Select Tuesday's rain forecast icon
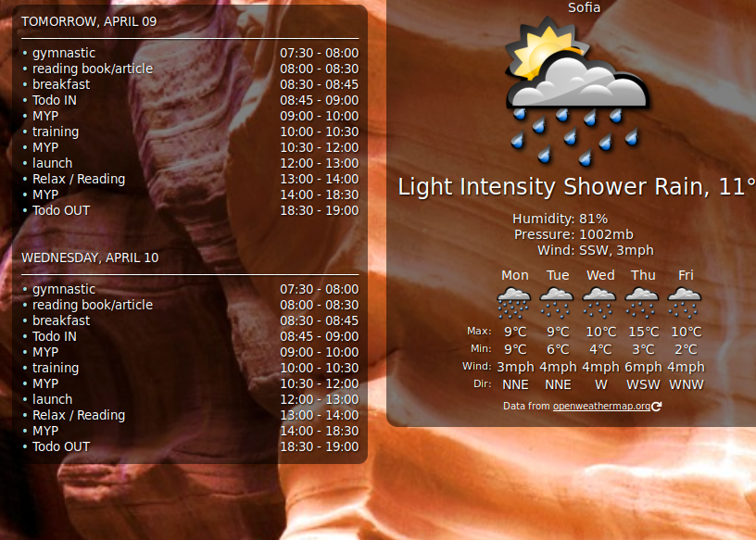The height and width of the screenshot is (540, 756). click(x=557, y=301)
